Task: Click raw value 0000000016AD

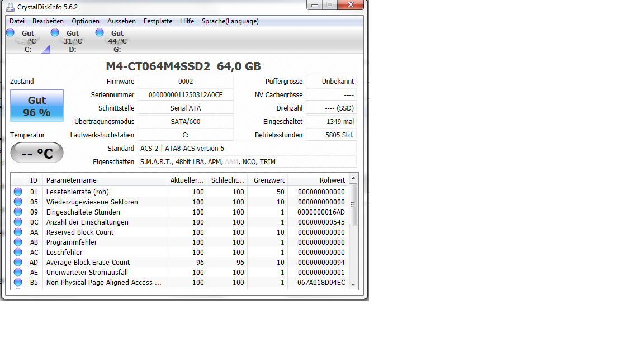Action: 321,212
